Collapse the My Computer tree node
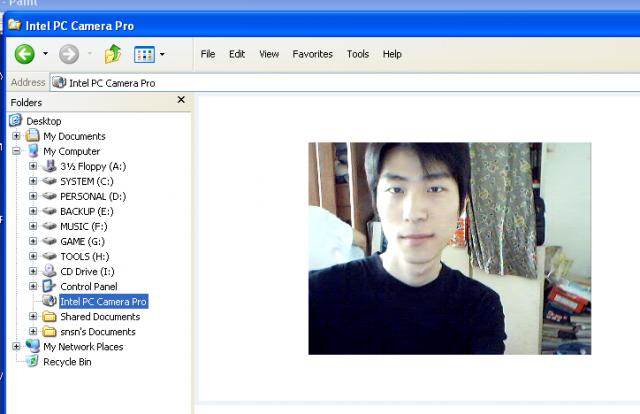 click(16, 151)
